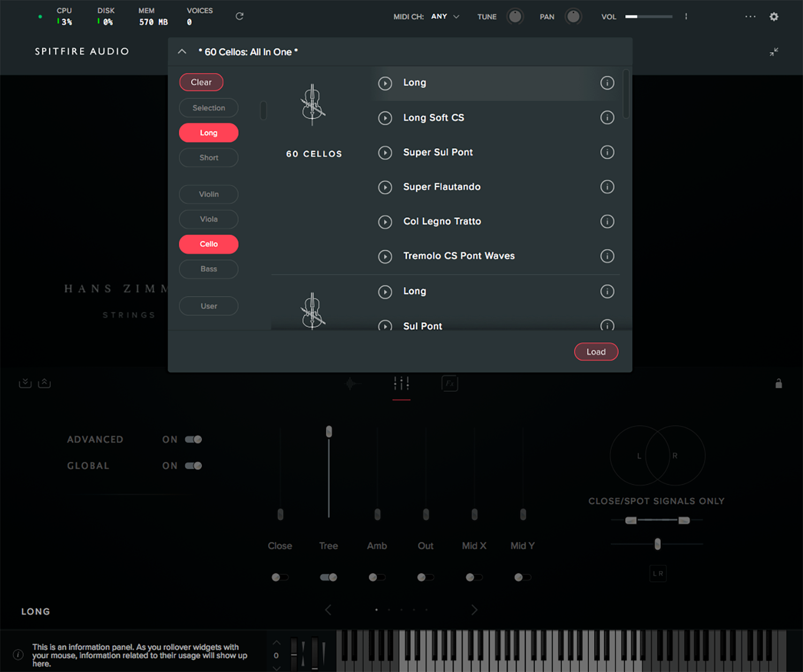The height and width of the screenshot is (672, 803).
Task: Select the Violin filter
Action: [x=209, y=194]
